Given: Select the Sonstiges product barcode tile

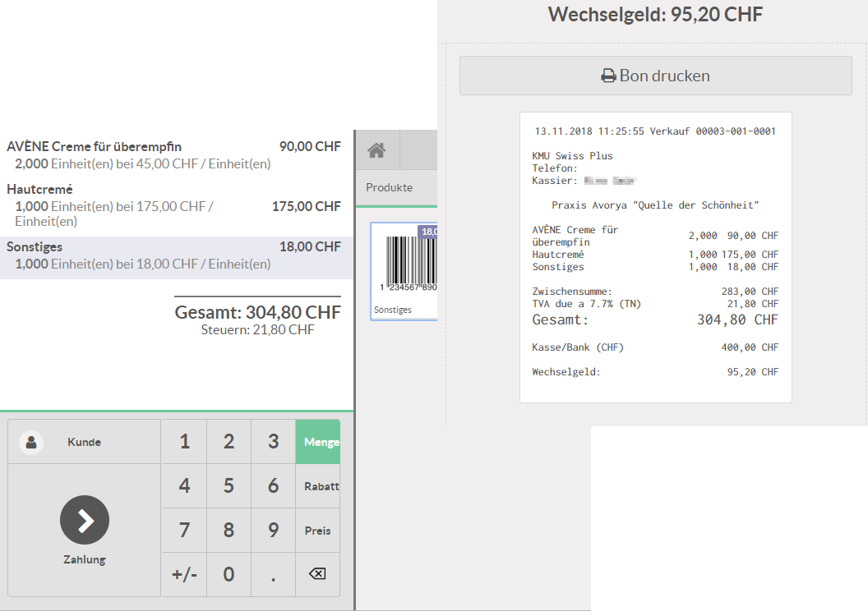Looking at the screenshot, I should click(x=404, y=271).
